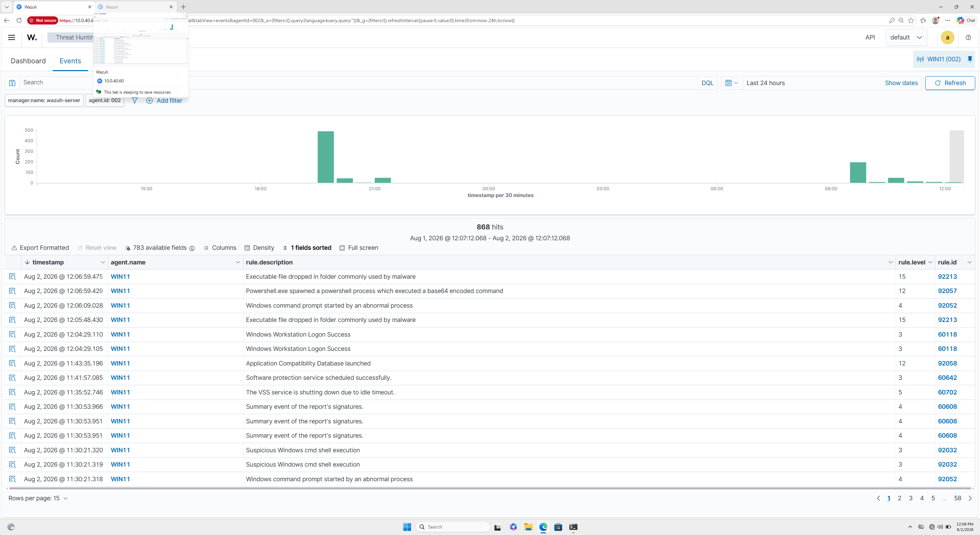
Task: Click Add filter
Action: [x=164, y=100]
